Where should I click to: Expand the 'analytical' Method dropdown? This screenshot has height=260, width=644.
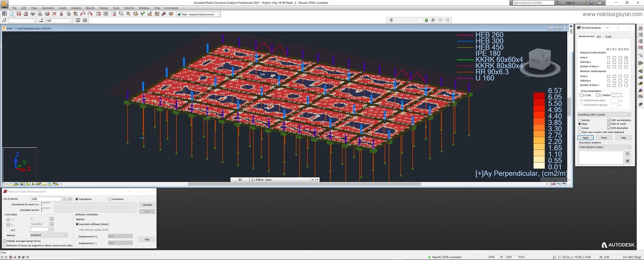[65, 235]
